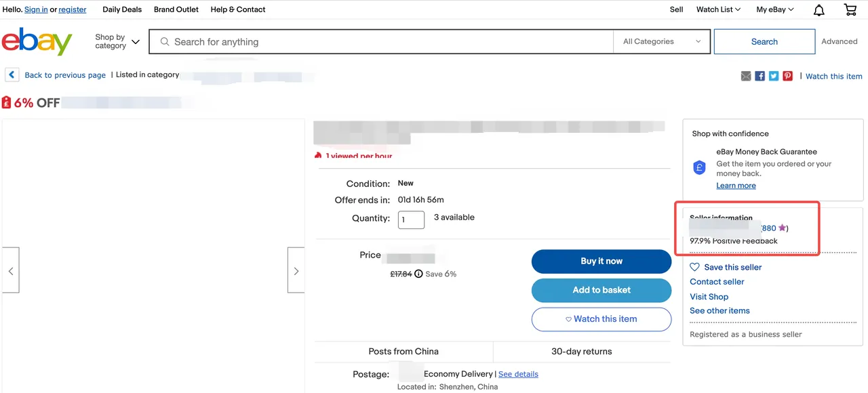Show the next product image

296,270
